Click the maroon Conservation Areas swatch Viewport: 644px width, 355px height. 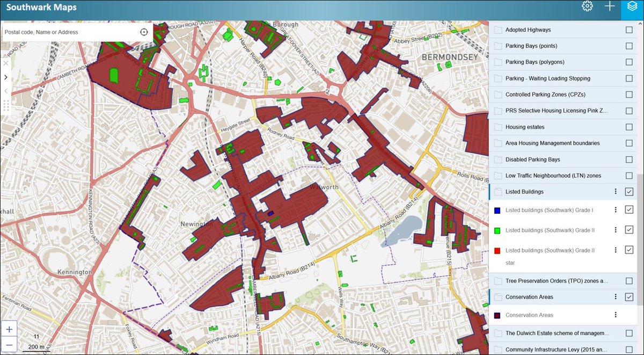(x=497, y=315)
